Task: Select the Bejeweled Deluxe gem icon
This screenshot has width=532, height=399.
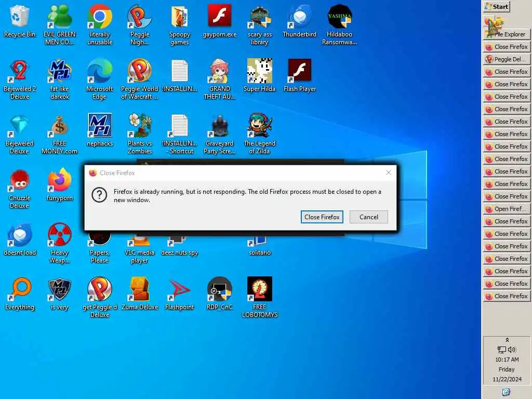Action: (19, 134)
